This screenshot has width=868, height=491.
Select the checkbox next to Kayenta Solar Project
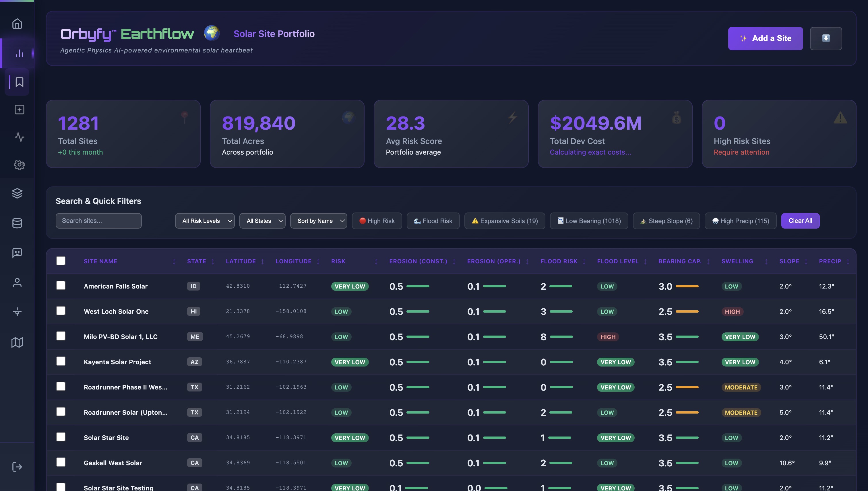(61, 361)
